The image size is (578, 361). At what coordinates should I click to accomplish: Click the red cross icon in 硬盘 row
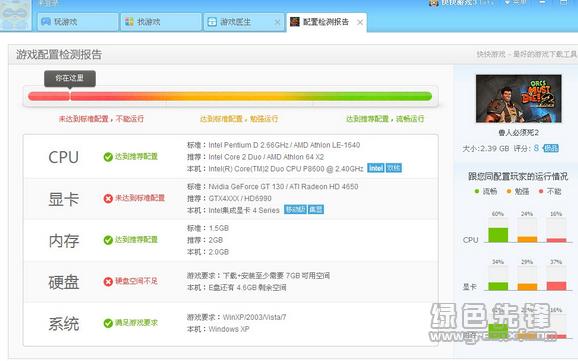(108, 282)
